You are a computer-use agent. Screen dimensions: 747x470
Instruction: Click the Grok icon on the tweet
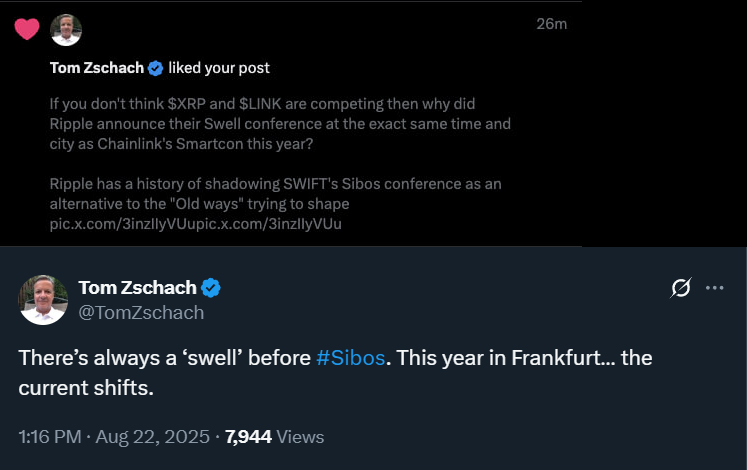[x=681, y=288]
